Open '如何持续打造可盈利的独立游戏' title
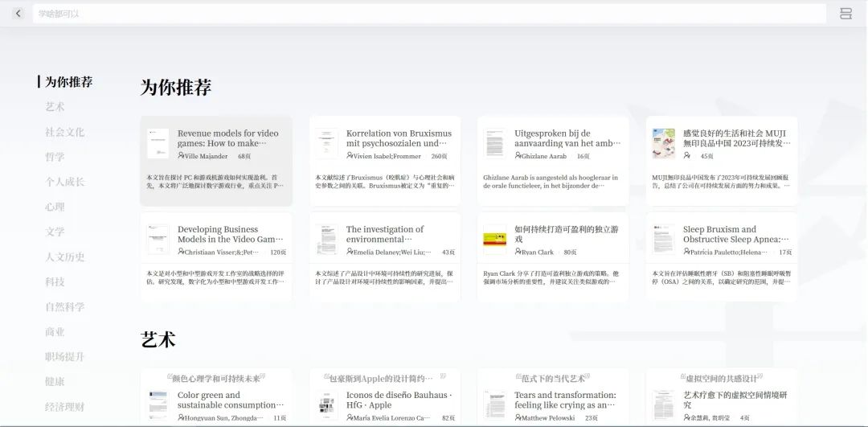Viewport: 868px width, 427px height. coord(567,234)
